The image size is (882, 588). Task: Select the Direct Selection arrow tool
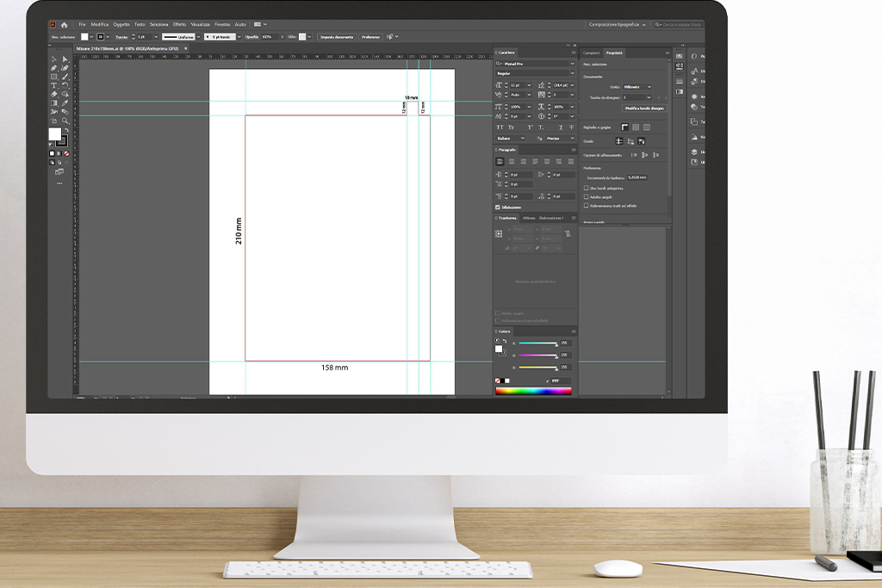65,59
